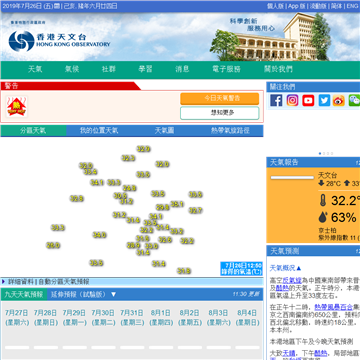
Task: Switch to the 熱帶氣旋路徑 tab
Action: (230, 131)
